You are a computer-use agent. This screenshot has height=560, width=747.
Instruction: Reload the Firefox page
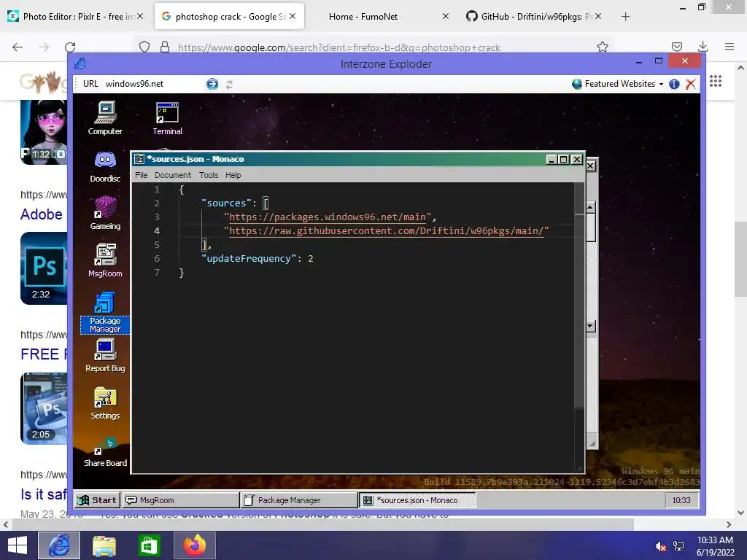[x=70, y=47]
